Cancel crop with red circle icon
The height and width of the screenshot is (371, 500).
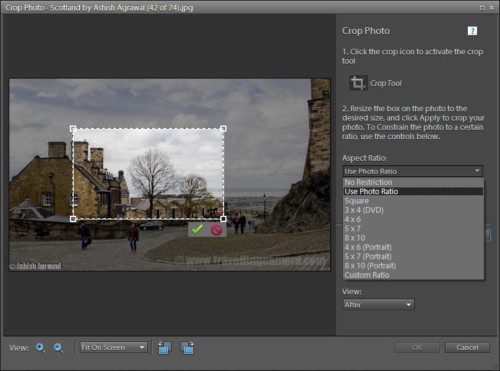coord(216,229)
